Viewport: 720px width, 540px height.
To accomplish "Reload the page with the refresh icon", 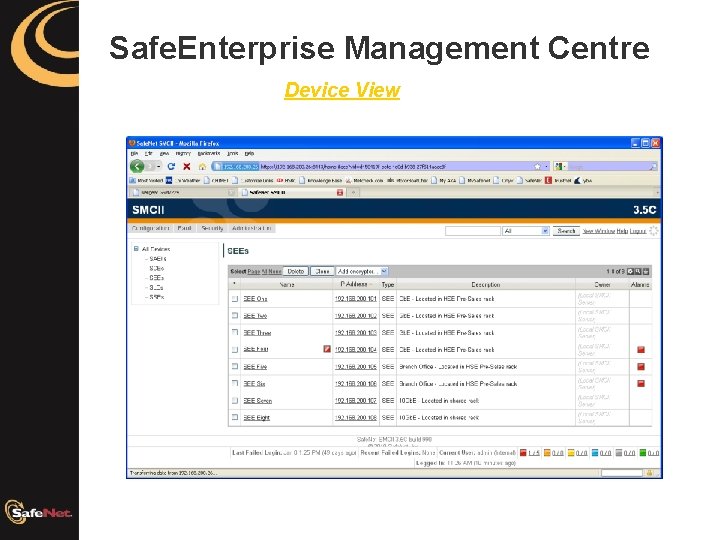I will click(x=171, y=166).
